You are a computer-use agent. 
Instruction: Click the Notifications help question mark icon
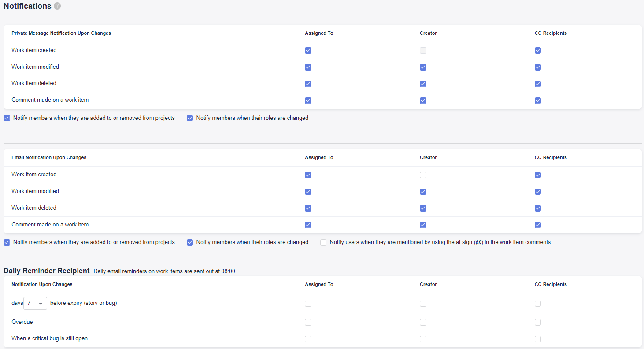[x=57, y=6]
